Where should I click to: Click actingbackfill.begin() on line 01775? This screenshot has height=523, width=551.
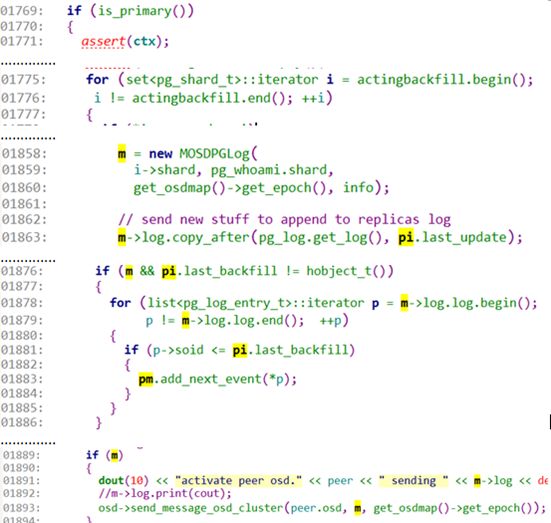[441, 80]
